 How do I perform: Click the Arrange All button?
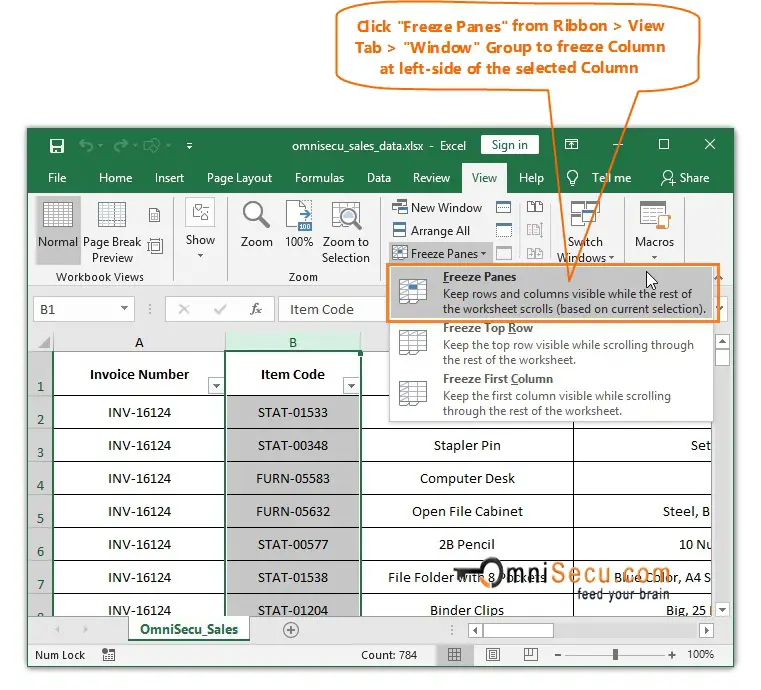pyautogui.click(x=431, y=230)
